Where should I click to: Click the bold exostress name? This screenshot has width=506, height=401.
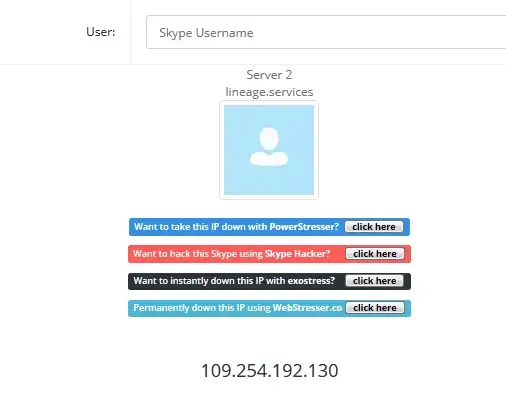point(311,281)
